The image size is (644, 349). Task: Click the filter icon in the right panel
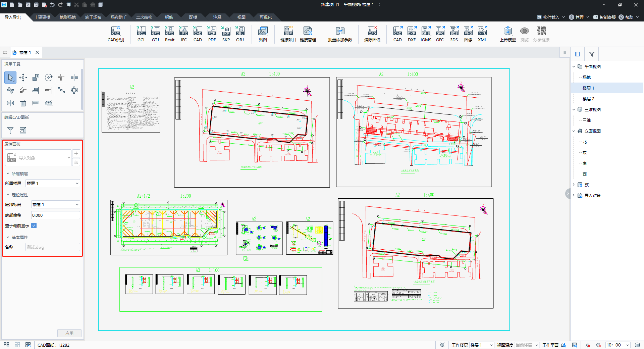[x=592, y=54]
